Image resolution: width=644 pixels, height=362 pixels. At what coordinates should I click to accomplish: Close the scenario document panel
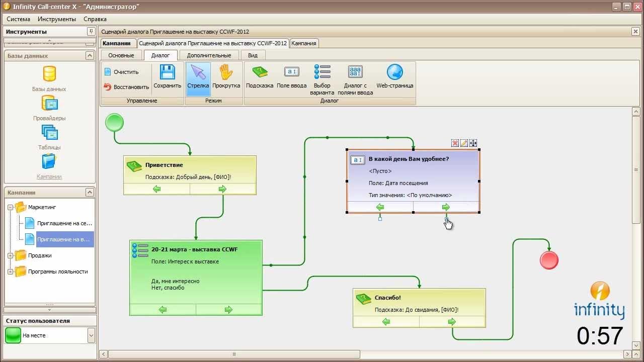pyautogui.click(x=635, y=32)
